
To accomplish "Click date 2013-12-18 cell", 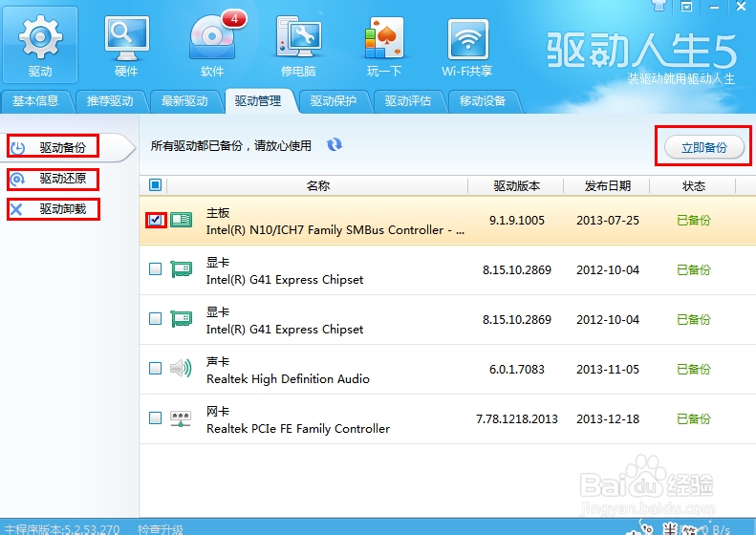I will point(608,418).
